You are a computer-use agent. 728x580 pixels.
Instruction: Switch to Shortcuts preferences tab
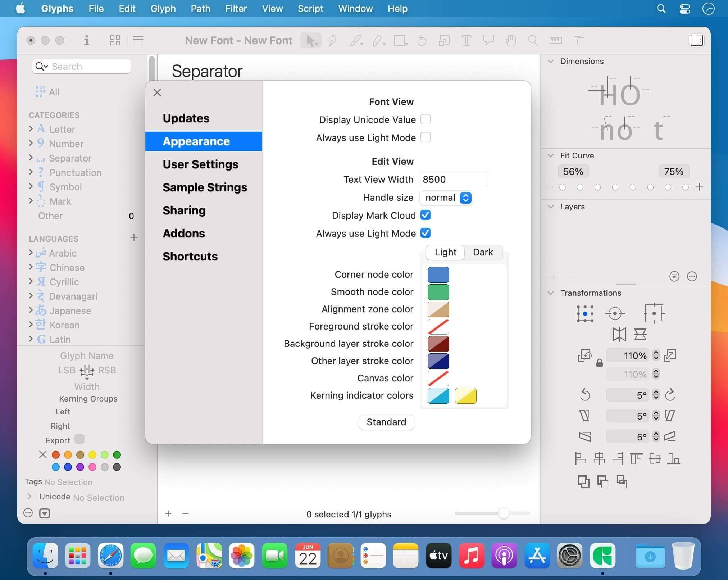[204, 257]
